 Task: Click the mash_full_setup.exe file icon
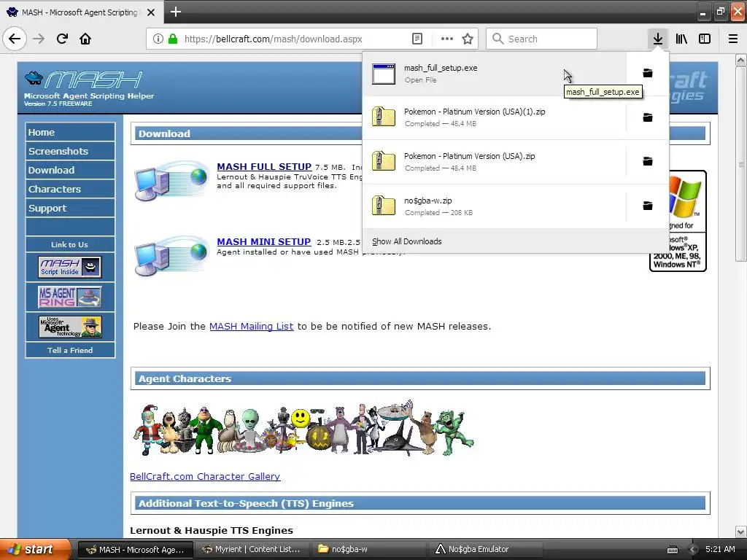tap(384, 74)
